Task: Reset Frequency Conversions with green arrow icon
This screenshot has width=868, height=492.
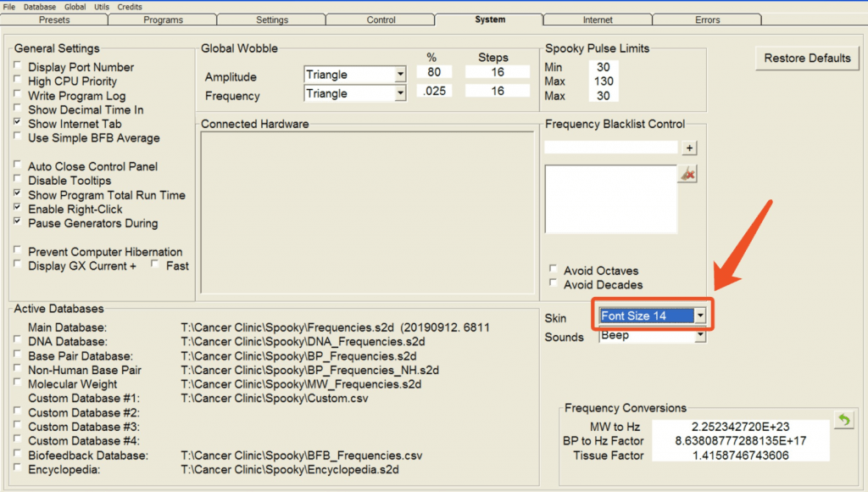Action: (x=844, y=418)
